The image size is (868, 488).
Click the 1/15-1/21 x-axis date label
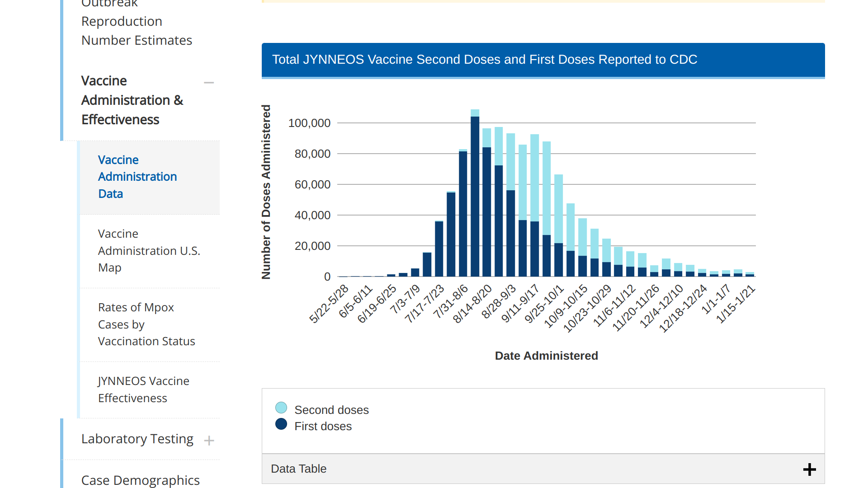coord(736,304)
